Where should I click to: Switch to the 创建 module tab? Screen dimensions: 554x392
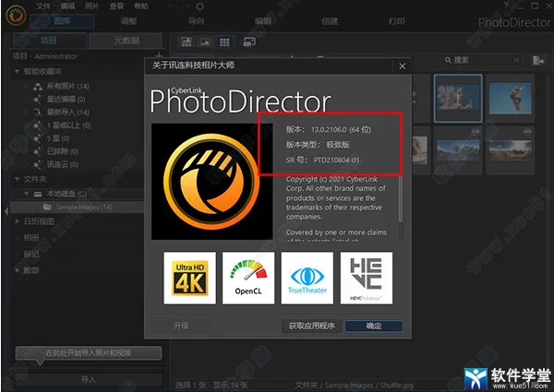tap(330, 21)
